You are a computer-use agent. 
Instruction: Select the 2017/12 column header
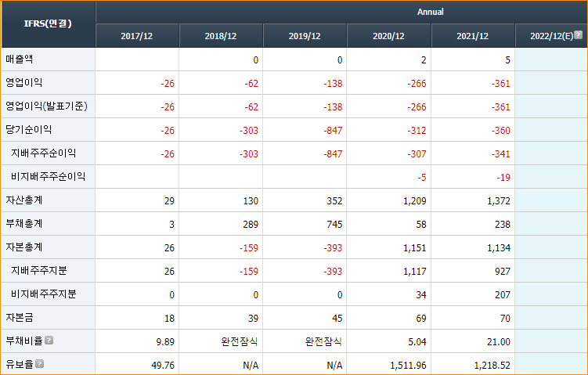136,36
